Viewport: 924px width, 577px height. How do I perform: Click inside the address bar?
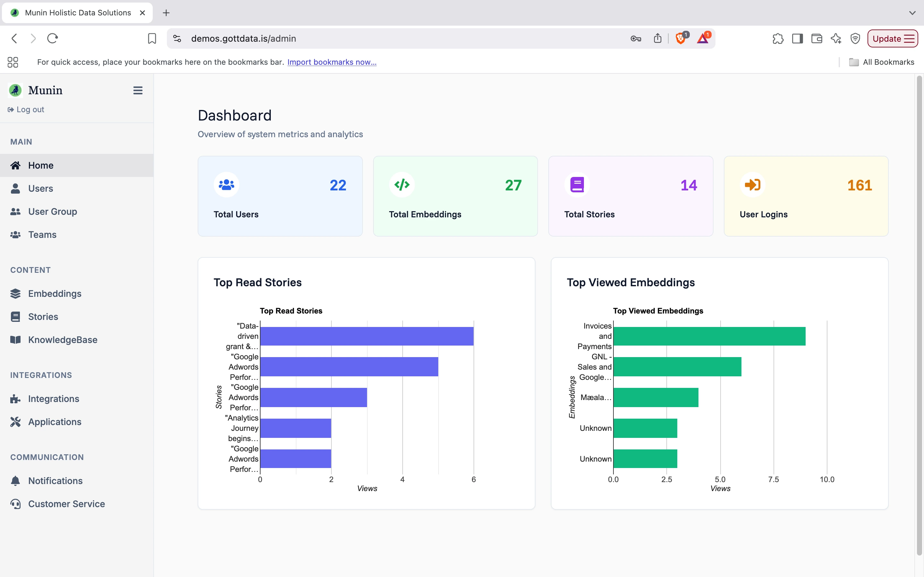point(344,38)
